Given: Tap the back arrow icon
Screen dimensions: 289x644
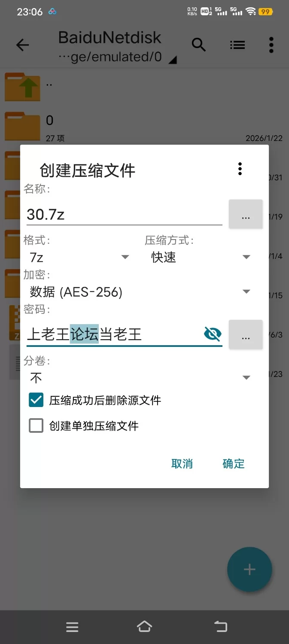Looking at the screenshot, I should pyautogui.click(x=22, y=45).
